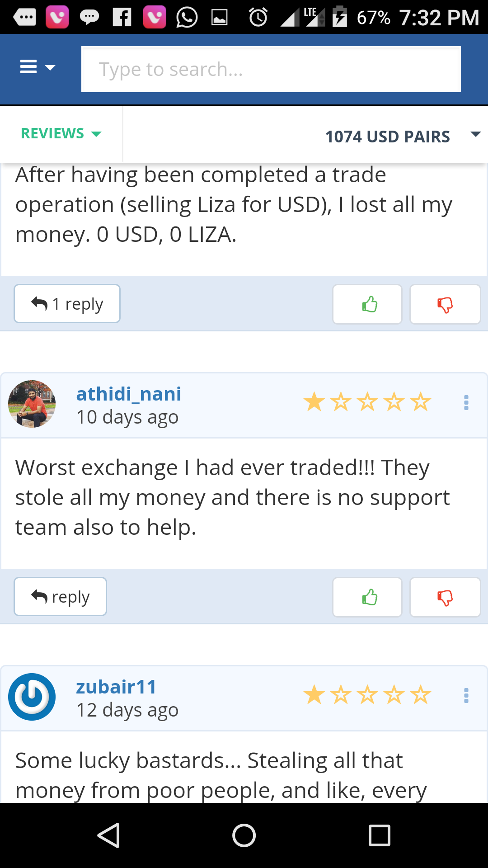The height and width of the screenshot is (868, 488).
Task: Like athidi_nani's review with thumbs up
Action: click(x=367, y=597)
